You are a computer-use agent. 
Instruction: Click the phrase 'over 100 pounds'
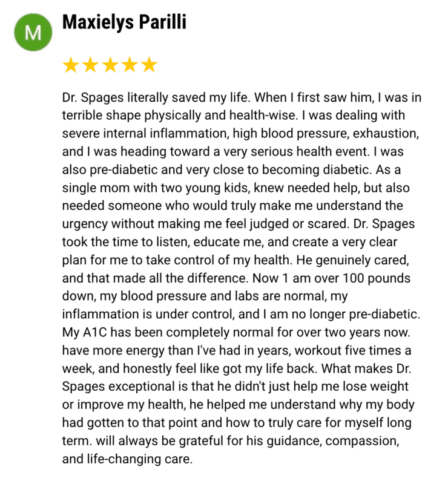coord(362,278)
